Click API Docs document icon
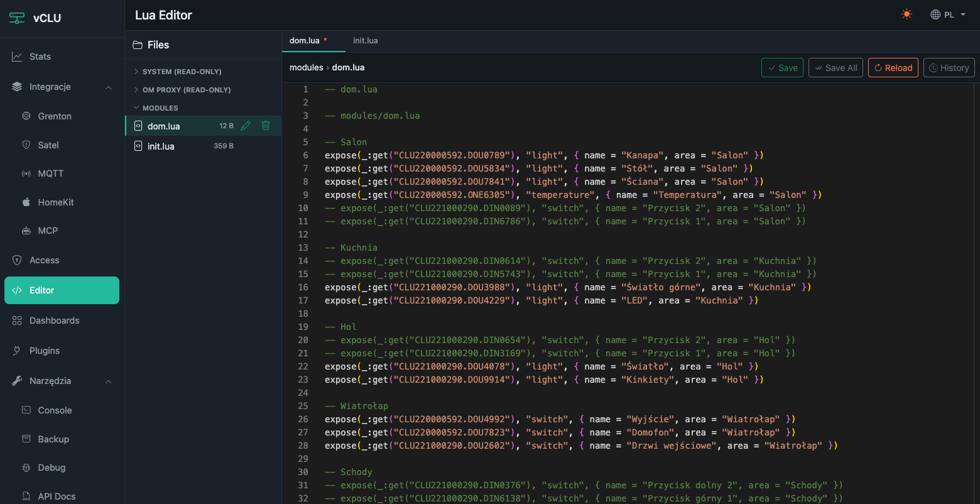Image resolution: width=980 pixels, height=504 pixels. pos(26,496)
